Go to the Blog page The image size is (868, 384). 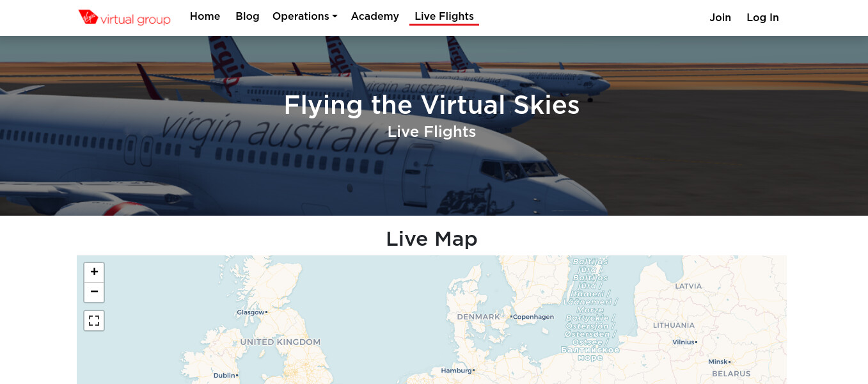pyautogui.click(x=248, y=17)
